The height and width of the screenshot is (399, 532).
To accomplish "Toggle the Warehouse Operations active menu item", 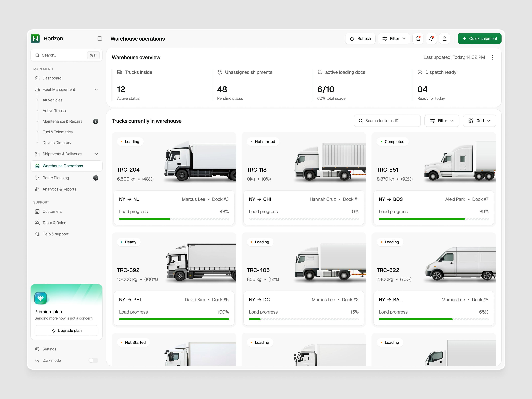I will pos(63,166).
